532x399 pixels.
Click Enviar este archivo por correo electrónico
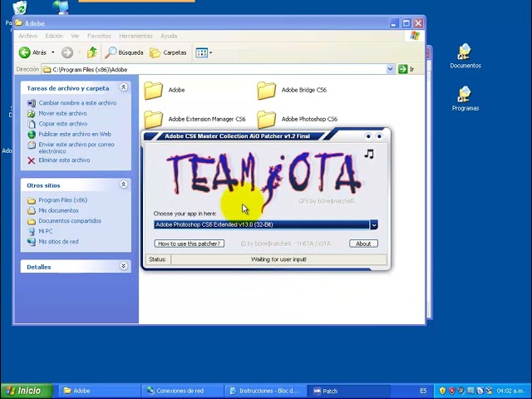[x=76, y=148]
